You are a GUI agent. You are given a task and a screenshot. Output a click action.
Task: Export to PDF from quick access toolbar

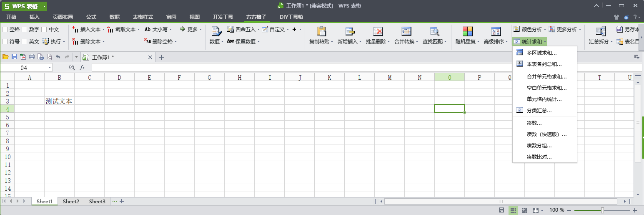point(23,57)
